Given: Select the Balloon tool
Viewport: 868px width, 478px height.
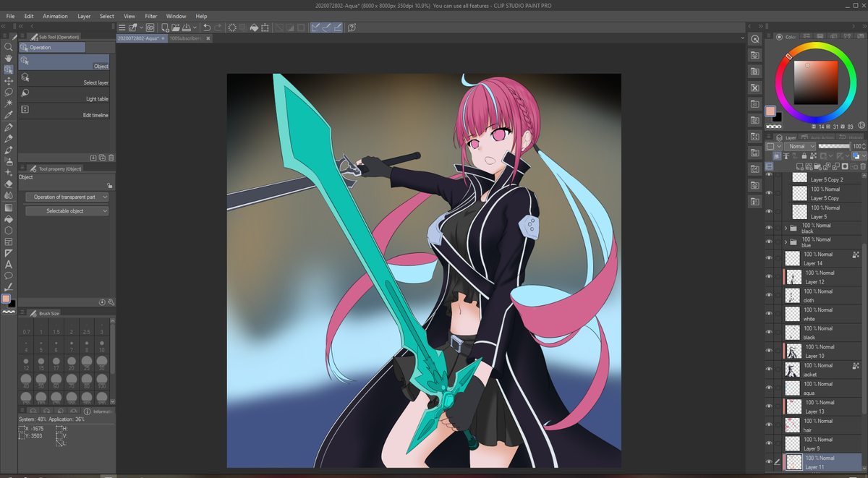Looking at the screenshot, I should click(x=9, y=276).
